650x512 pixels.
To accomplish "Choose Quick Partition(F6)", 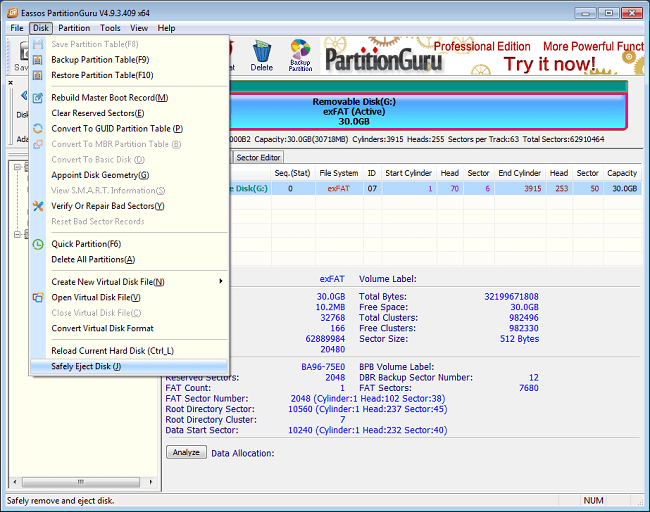I will pyautogui.click(x=129, y=244).
